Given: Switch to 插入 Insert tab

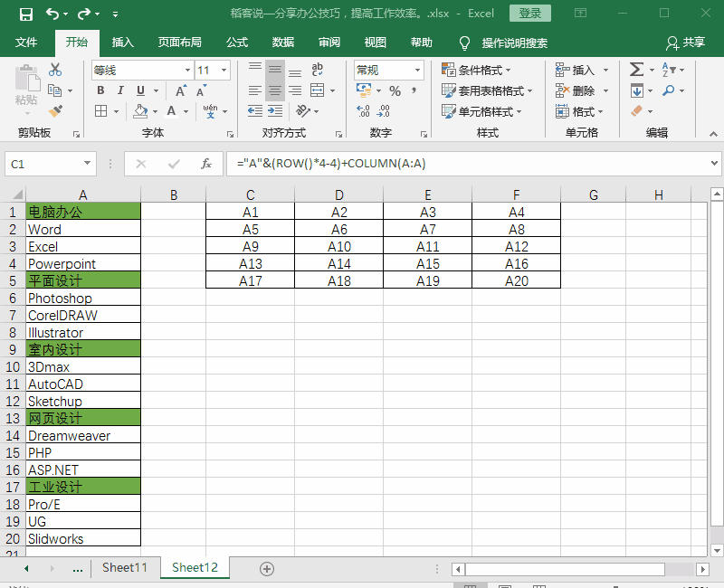Looking at the screenshot, I should pyautogui.click(x=122, y=43).
